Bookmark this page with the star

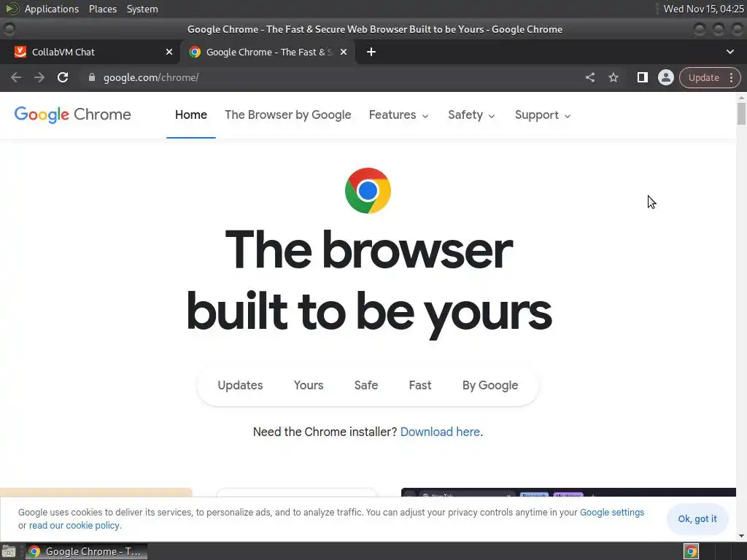tap(613, 77)
